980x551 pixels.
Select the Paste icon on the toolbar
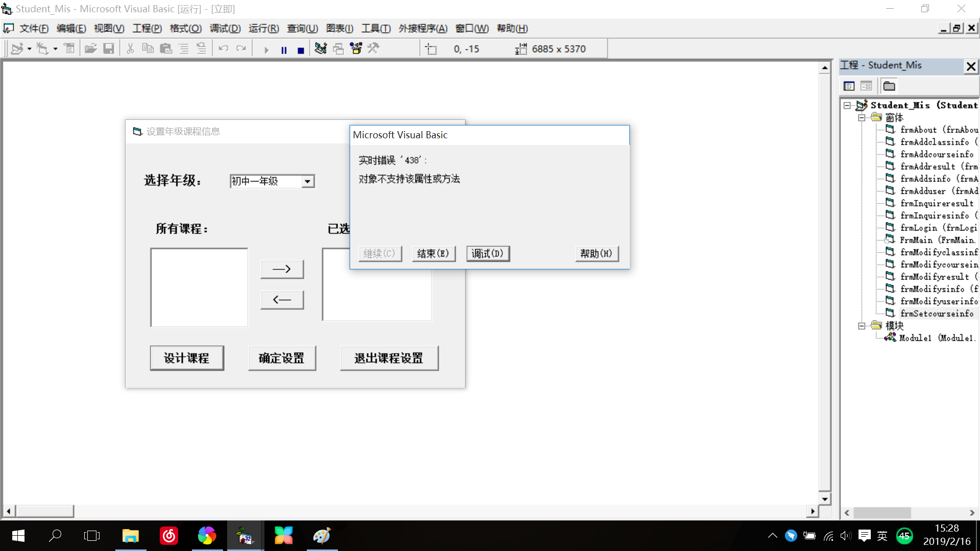click(166, 48)
